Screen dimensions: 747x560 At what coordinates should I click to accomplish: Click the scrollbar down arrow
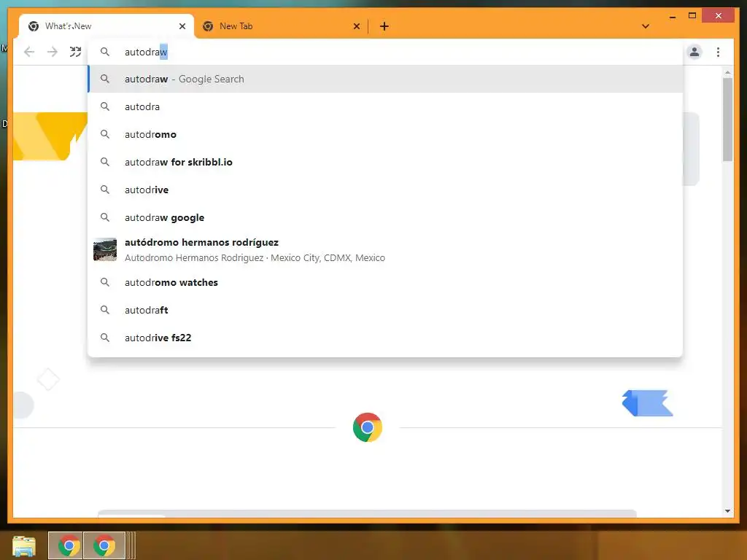727,511
